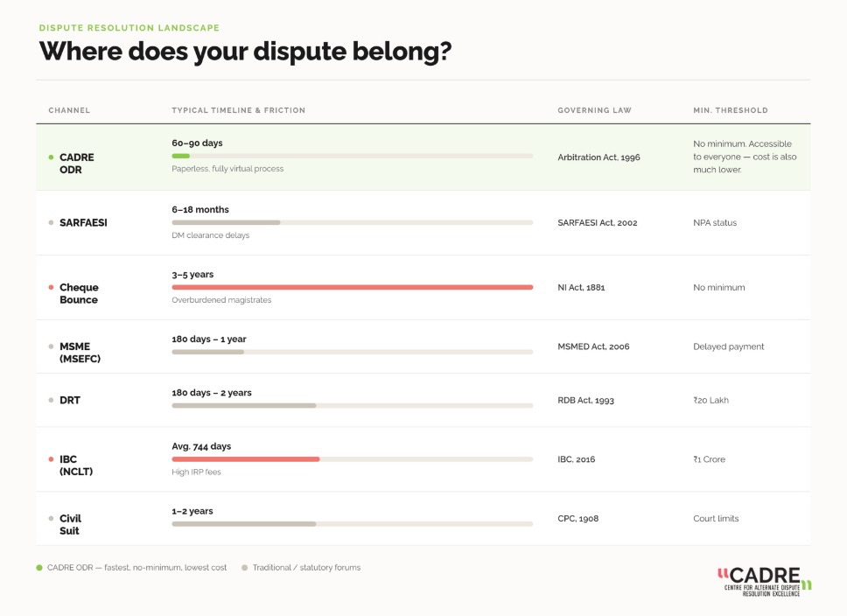Select the DRT channel name

tap(70, 401)
